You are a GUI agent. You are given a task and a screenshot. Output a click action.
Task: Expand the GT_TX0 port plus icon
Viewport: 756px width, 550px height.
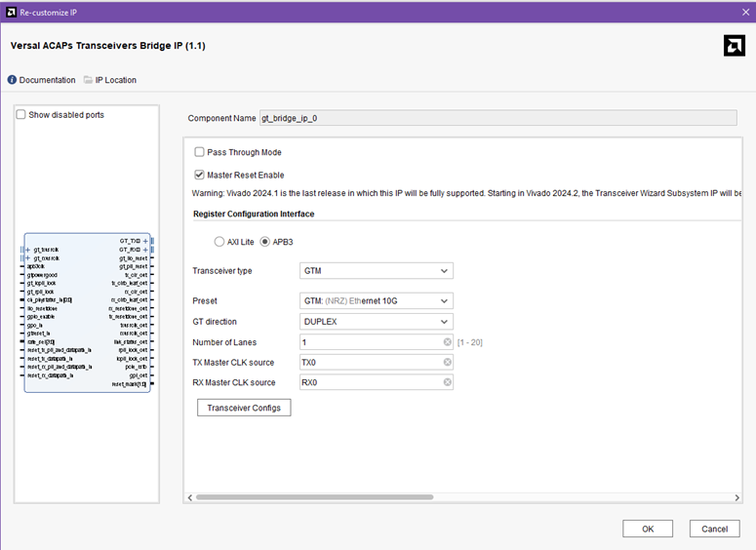click(x=145, y=241)
